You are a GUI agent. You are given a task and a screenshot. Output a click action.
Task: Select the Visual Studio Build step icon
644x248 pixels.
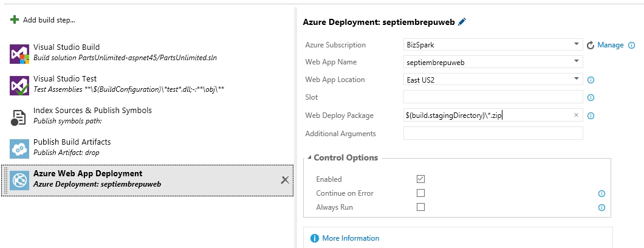tap(19, 54)
